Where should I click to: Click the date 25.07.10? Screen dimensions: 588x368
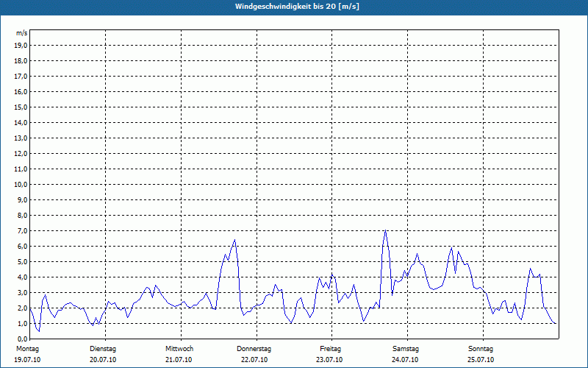(481, 360)
